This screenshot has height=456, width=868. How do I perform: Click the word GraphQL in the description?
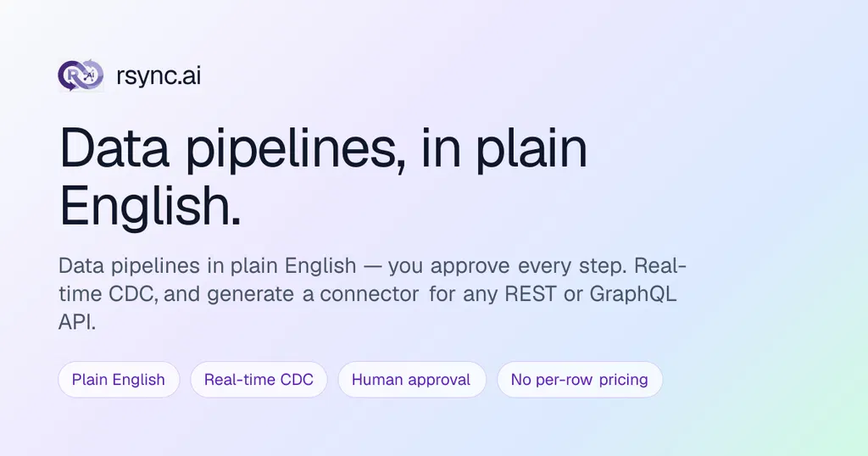[632, 295]
